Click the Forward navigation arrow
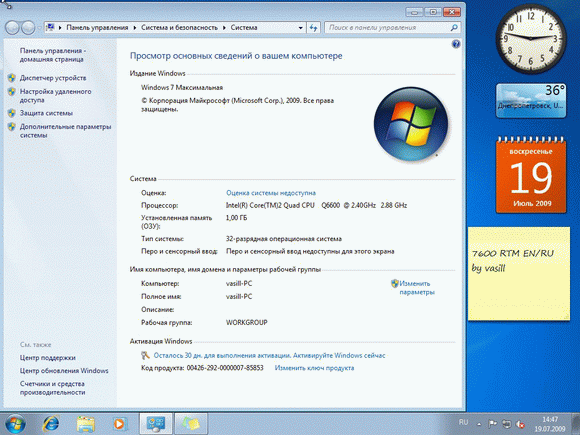The width and height of the screenshot is (580, 435). pyautogui.click(x=28, y=27)
